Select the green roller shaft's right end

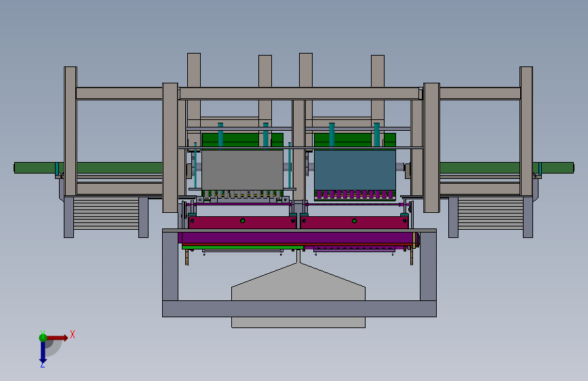(558, 167)
